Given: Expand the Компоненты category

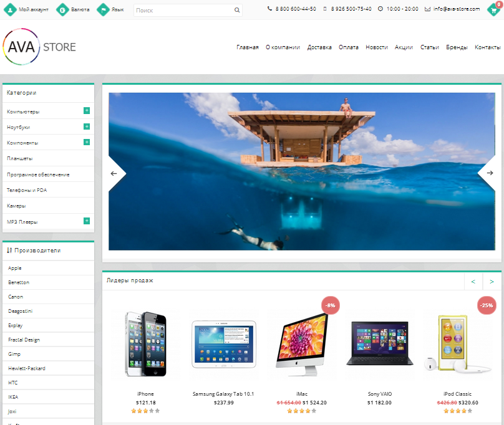Looking at the screenshot, I should [87, 142].
